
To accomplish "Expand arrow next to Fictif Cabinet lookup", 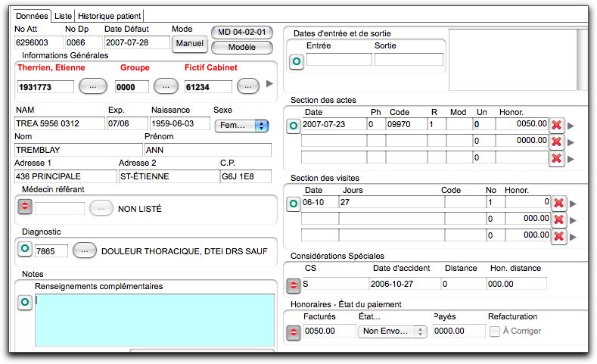I will click(x=269, y=84).
